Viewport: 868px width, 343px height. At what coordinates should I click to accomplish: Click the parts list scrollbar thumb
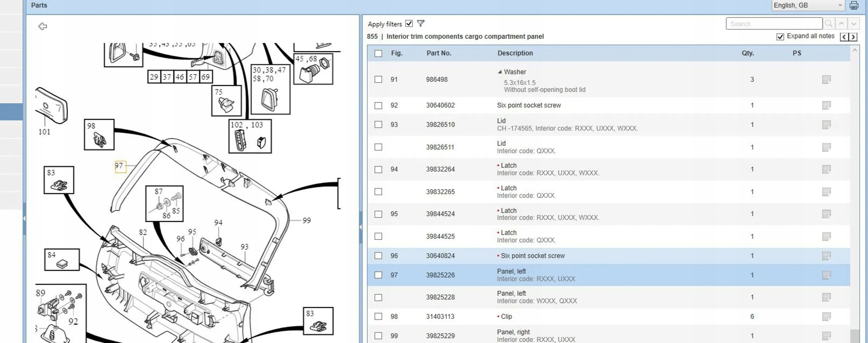pyautogui.click(x=855, y=336)
